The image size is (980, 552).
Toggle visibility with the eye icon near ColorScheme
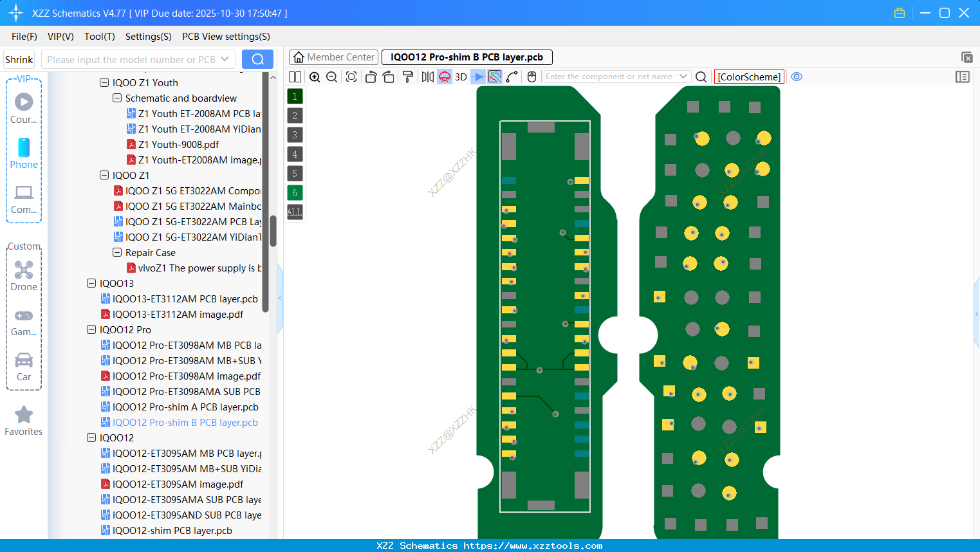point(797,77)
